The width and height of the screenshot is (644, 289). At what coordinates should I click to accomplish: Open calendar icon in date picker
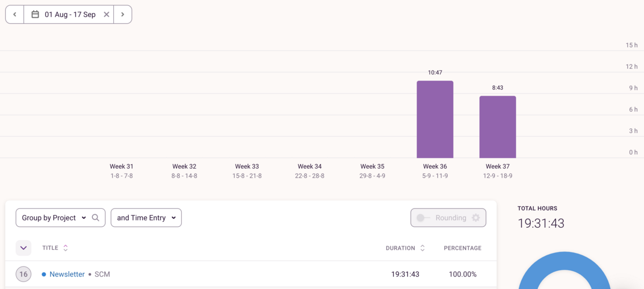(x=35, y=15)
